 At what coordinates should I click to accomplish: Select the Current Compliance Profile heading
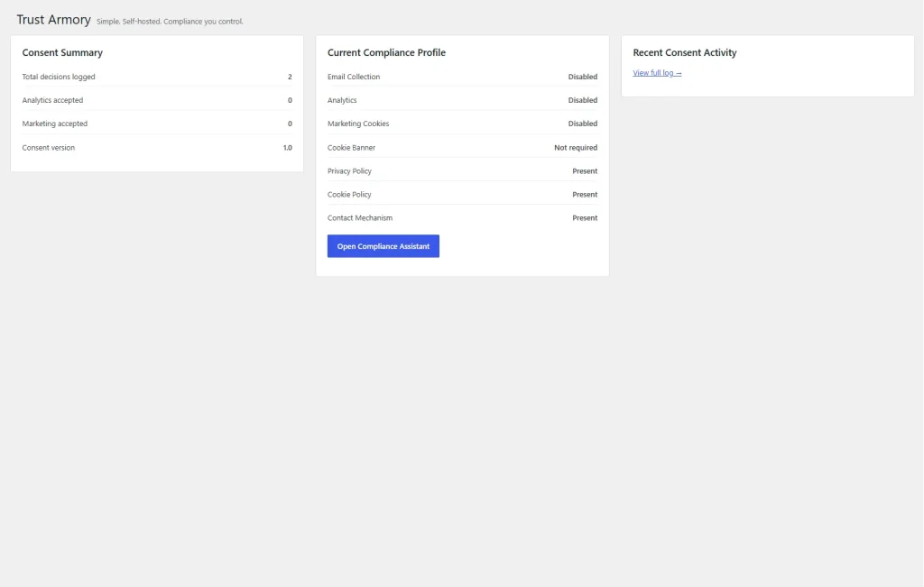pyautogui.click(x=386, y=52)
